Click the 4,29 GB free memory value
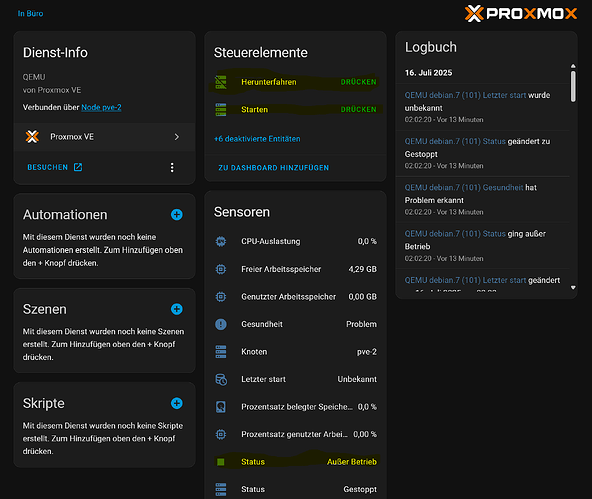Screen dimensions: 592x499 coord(362,269)
